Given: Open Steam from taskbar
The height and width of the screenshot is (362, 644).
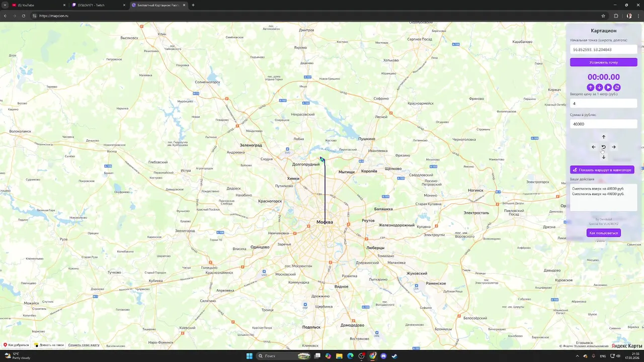Looking at the screenshot, I should (x=394, y=356).
